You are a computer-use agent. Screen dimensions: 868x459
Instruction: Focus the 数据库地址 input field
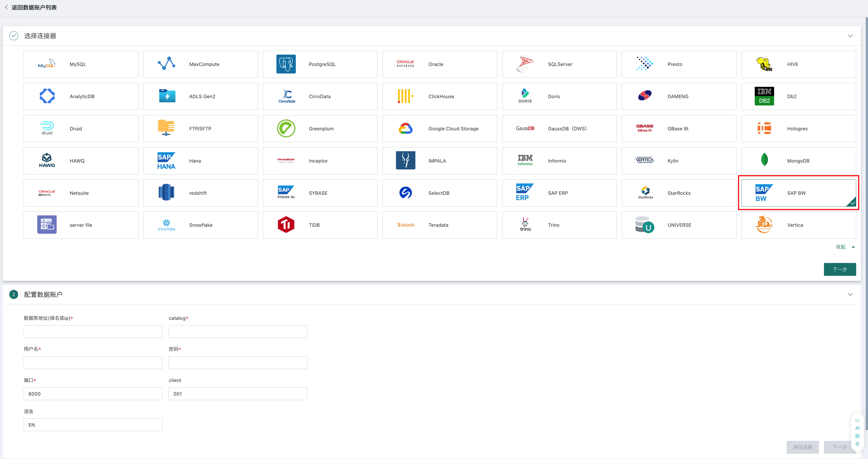[x=93, y=332]
